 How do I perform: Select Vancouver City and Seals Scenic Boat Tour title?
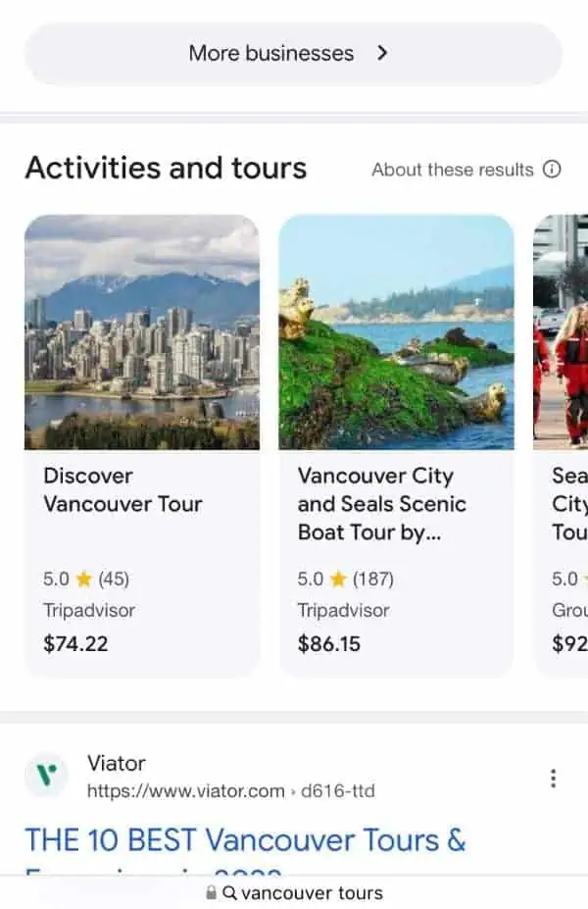tap(381, 503)
